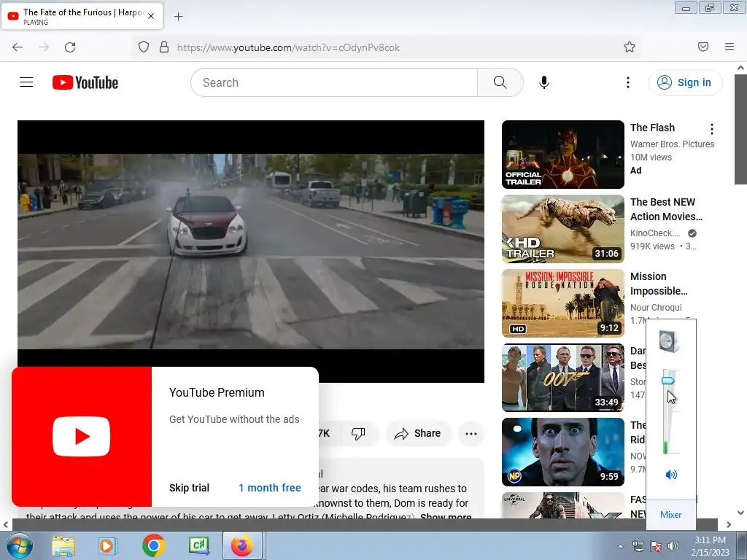Click The Flash video title
This screenshot has width=747, height=560.
point(652,128)
